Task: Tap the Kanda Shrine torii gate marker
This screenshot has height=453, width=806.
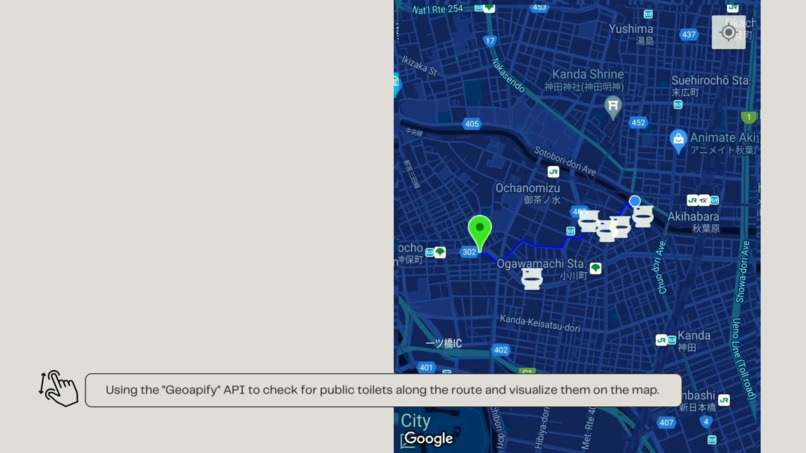Action: pos(613,107)
